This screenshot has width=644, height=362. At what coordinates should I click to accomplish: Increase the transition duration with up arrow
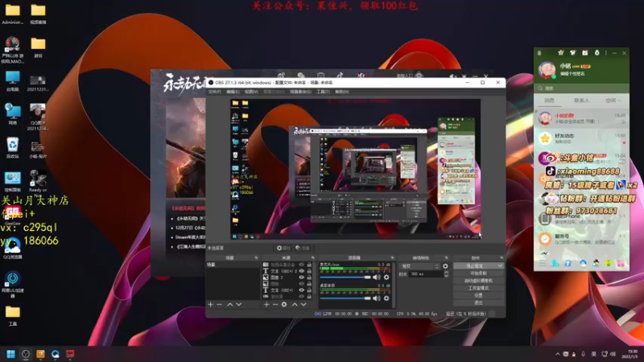click(447, 272)
